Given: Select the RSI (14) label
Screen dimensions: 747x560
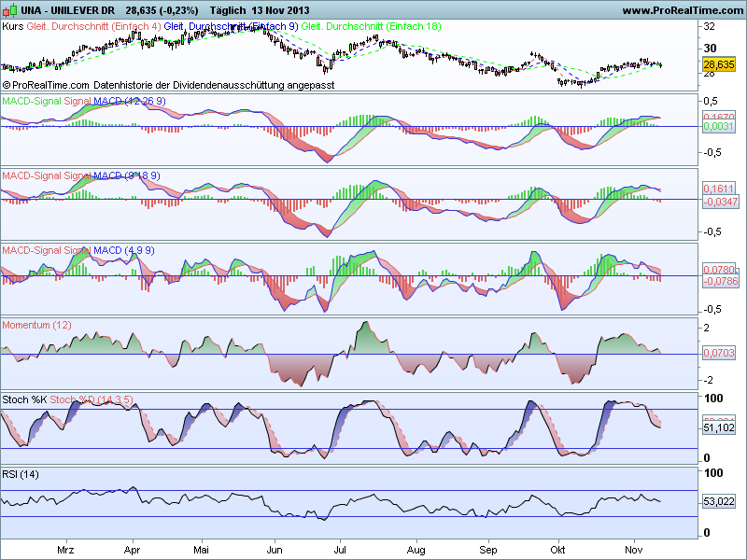Looking at the screenshot, I should pos(21,474).
